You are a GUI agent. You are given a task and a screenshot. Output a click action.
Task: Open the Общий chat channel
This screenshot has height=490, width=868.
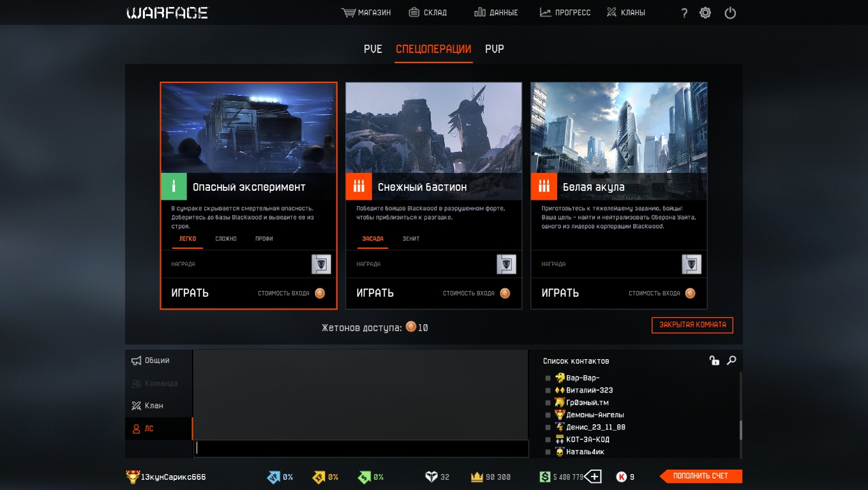(159, 360)
